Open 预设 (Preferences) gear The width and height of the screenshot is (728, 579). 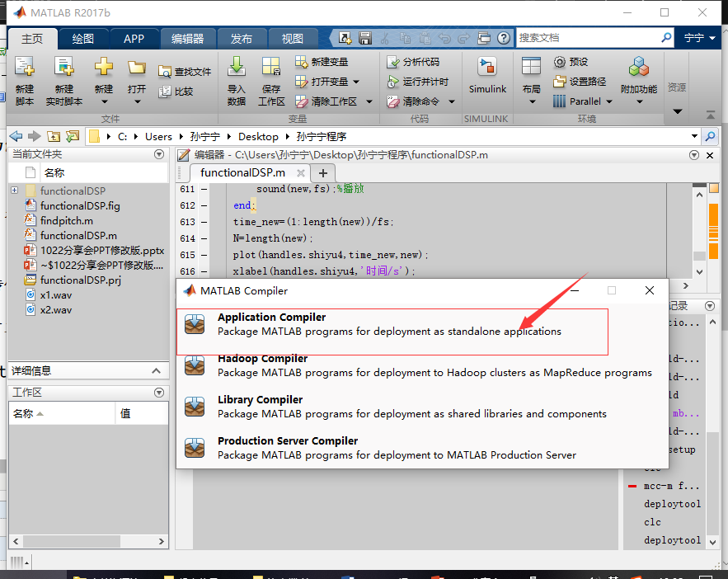pos(571,62)
